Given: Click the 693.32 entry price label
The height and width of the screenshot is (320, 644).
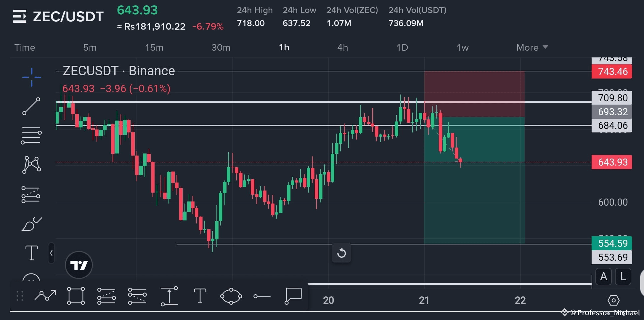Looking at the screenshot, I should coord(612,112).
